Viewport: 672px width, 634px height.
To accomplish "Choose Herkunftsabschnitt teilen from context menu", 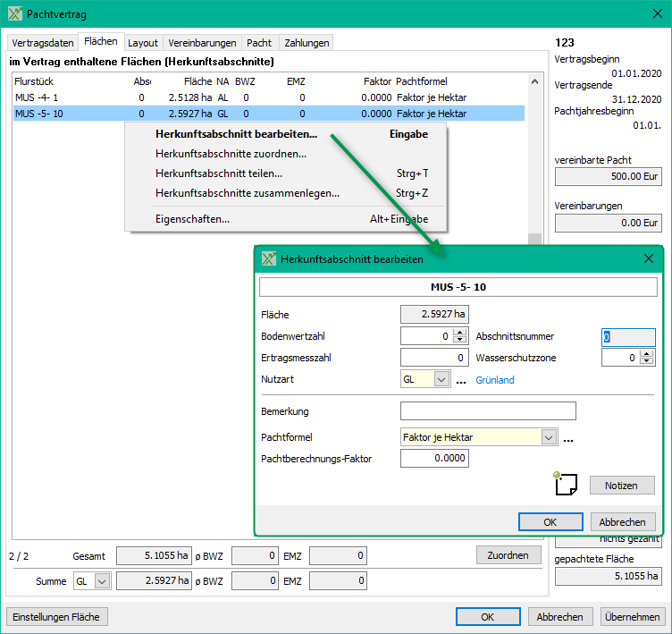I will (219, 173).
